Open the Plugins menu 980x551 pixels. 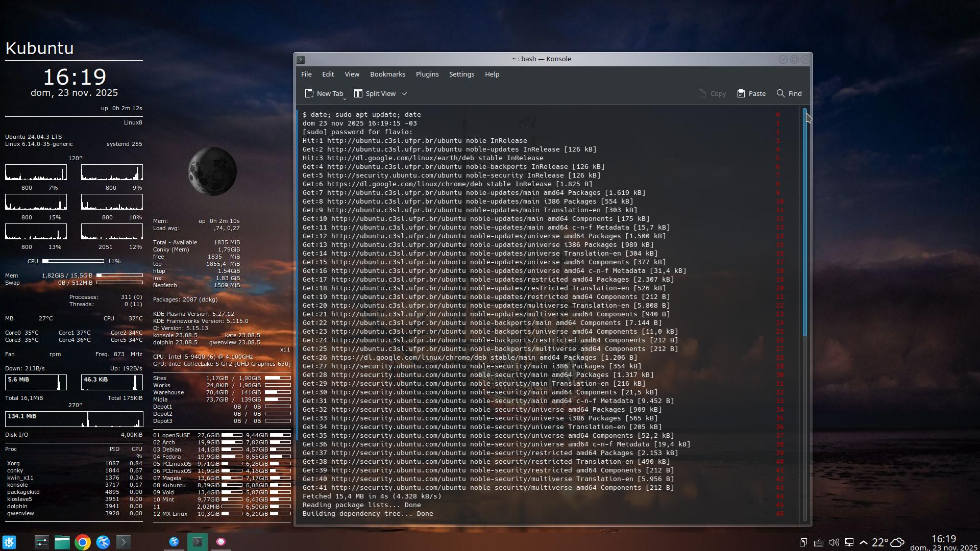[427, 74]
